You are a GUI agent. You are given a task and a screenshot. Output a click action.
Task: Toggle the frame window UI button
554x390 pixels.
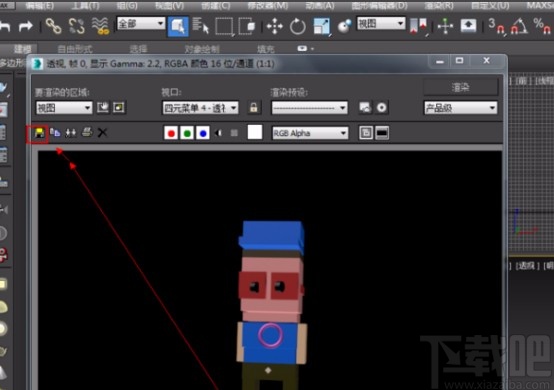point(382,133)
